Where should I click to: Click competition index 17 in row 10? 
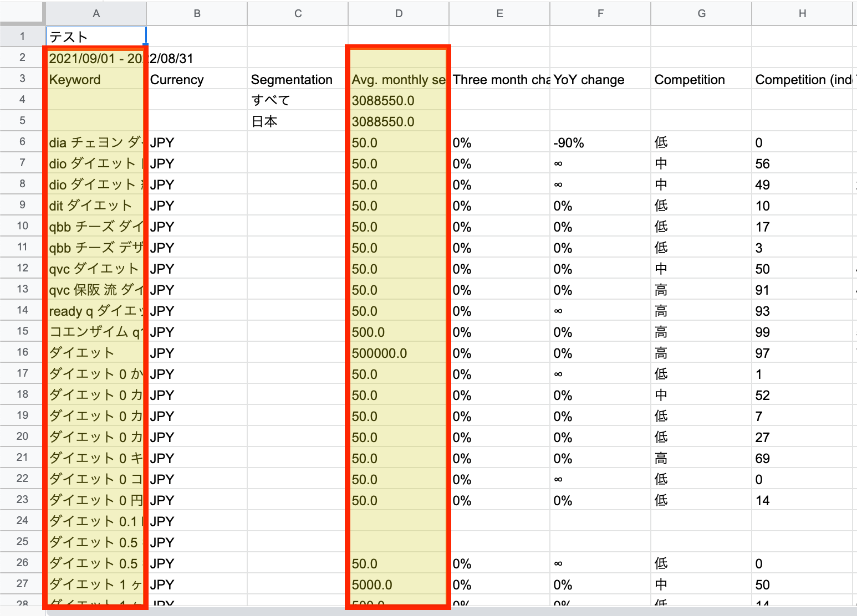(802, 227)
